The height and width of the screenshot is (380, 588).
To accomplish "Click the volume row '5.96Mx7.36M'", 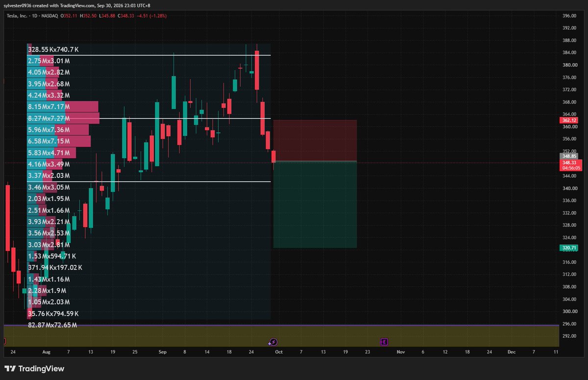I will tap(49, 130).
